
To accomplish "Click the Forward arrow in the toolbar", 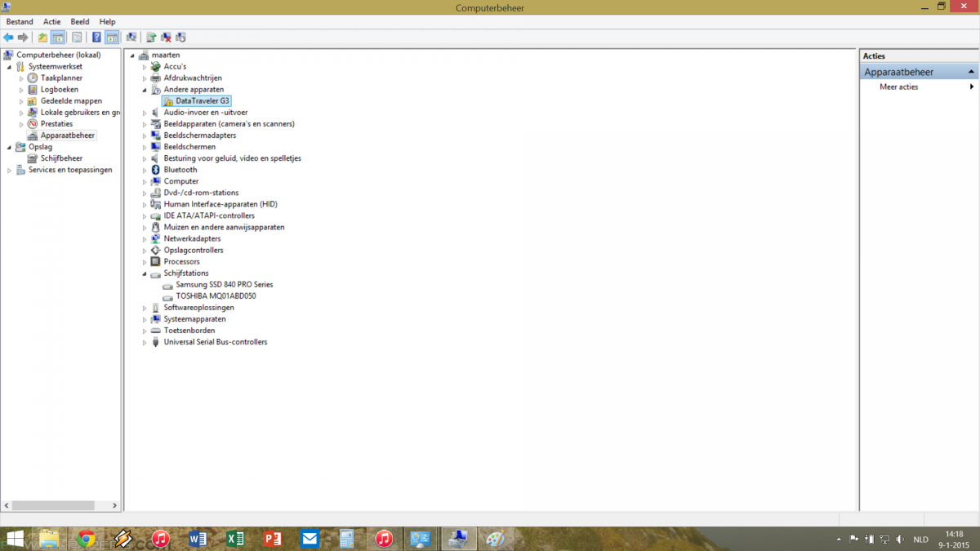I will pyautogui.click(x=23, y=38).
